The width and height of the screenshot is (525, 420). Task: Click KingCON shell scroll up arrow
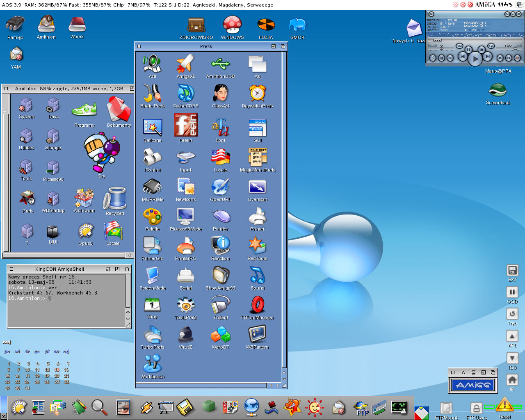128,312
